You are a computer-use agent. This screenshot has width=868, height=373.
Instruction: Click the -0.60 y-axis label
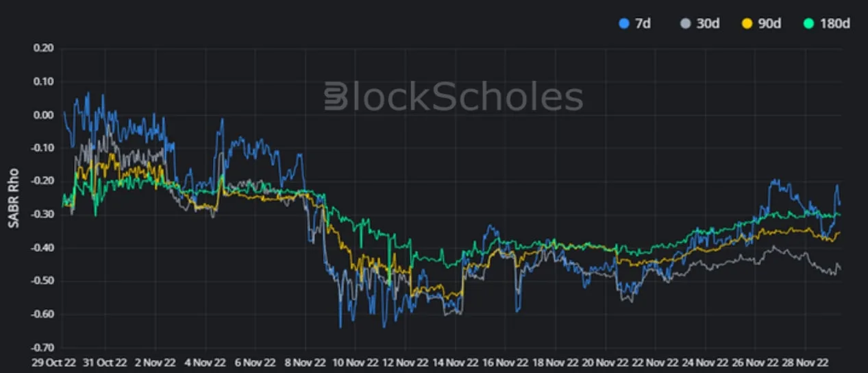click(42, 315)
